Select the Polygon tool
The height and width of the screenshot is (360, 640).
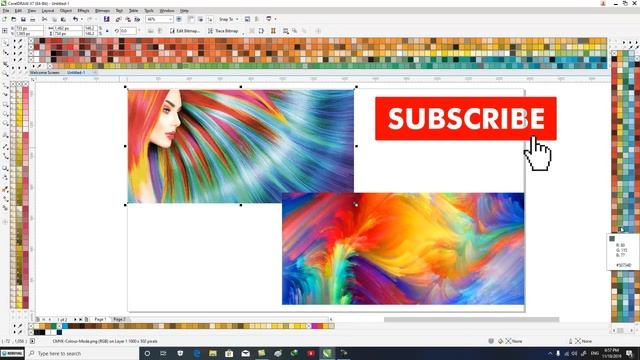(x=5, y=123)
